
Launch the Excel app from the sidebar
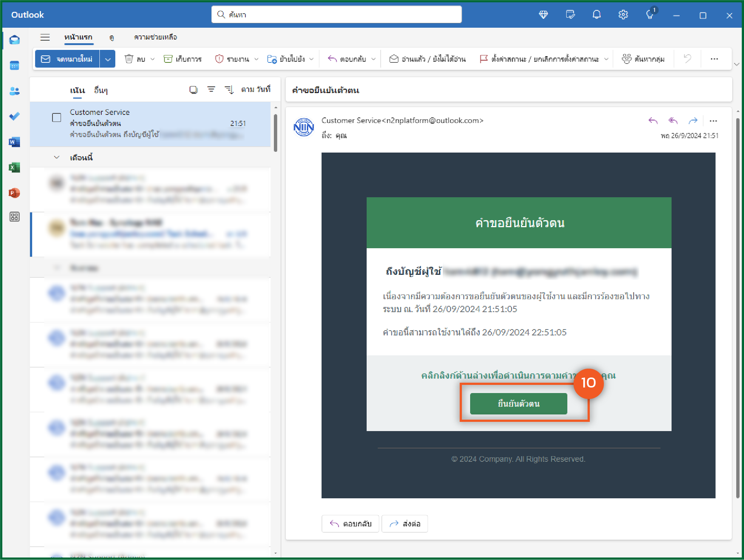pyautogui.click(x=14, y=167)
